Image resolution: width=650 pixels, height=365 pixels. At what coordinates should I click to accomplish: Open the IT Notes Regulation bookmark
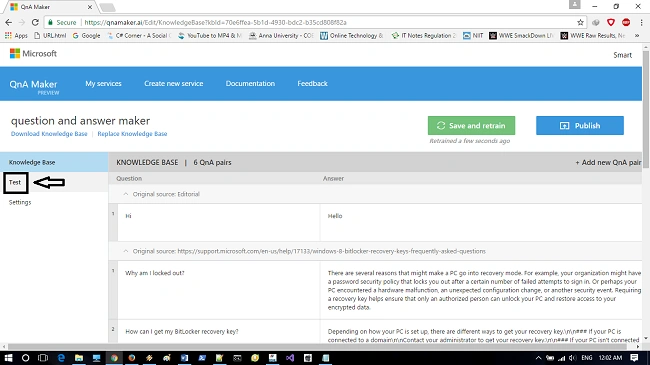pyautogui.click(x=424, y=36)
